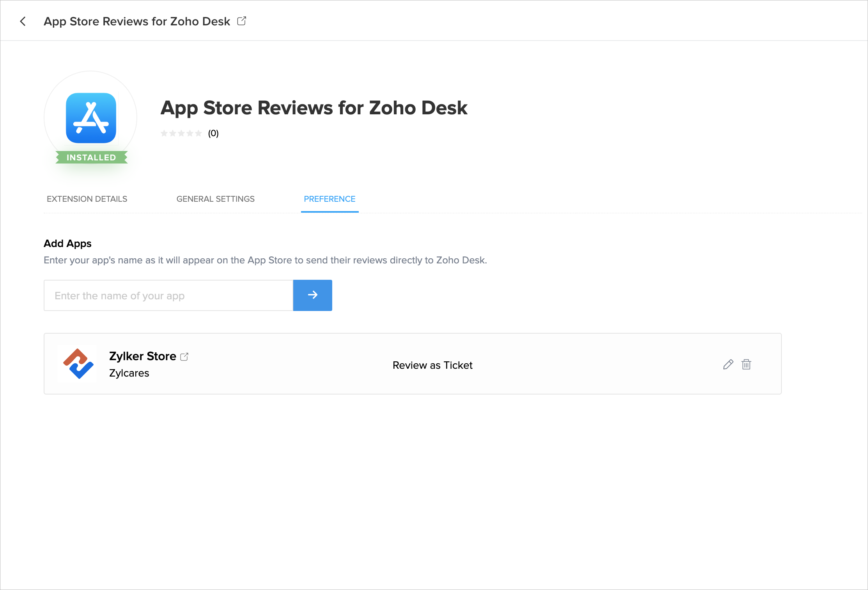Click the Zylker Store logo thumbnail
Screen dimensions: 868x590
pyautogui.click(x=78, y=364)
